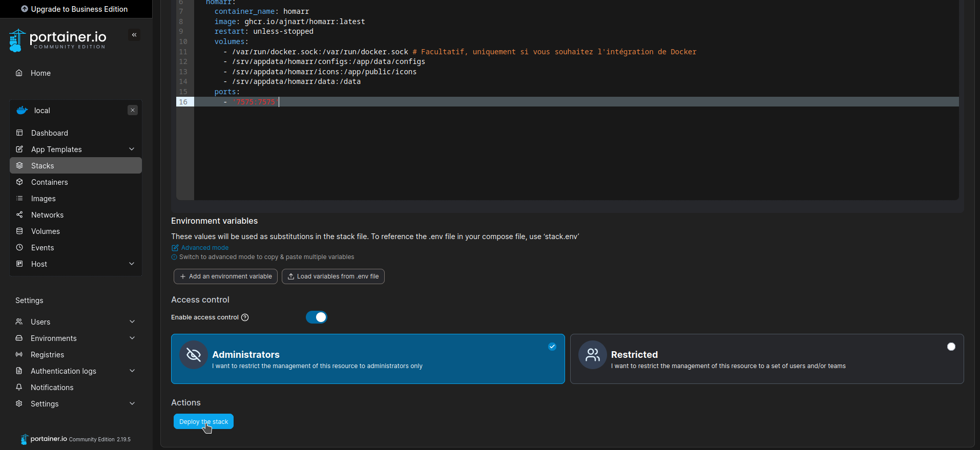Click the Images list icon

[19, 198]
